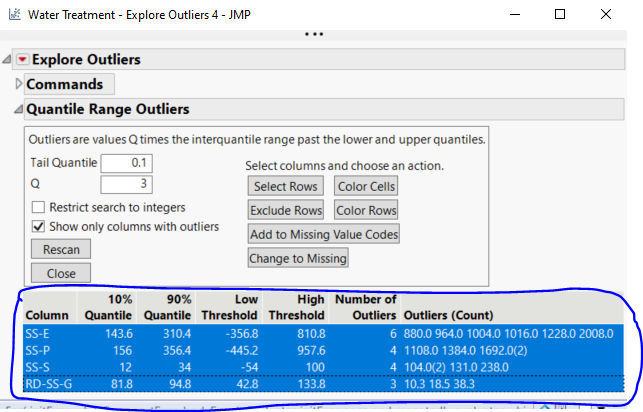Viewport: 643px width, 412px height.
Task: Click the Select Rows button
Action: [285, 187]
